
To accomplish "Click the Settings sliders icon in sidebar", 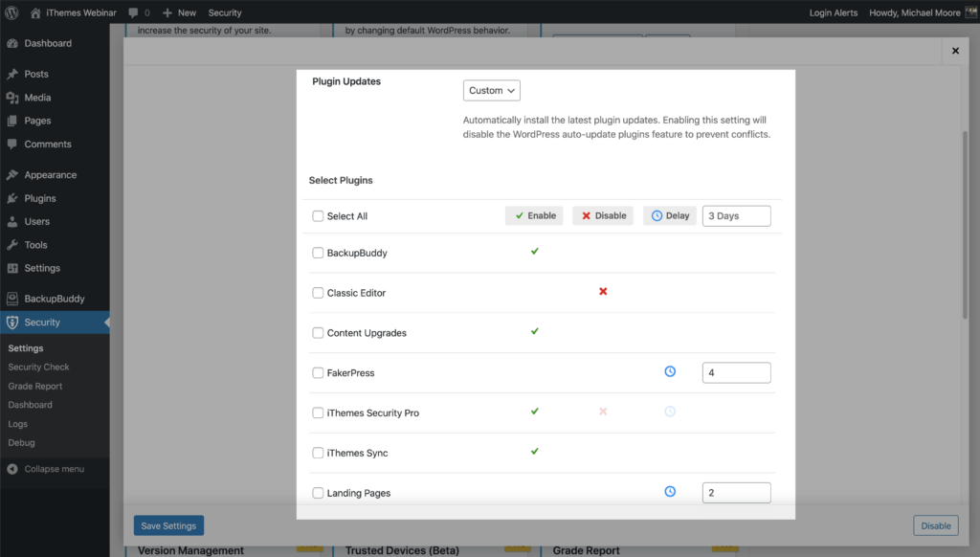I will pos(12,268).
